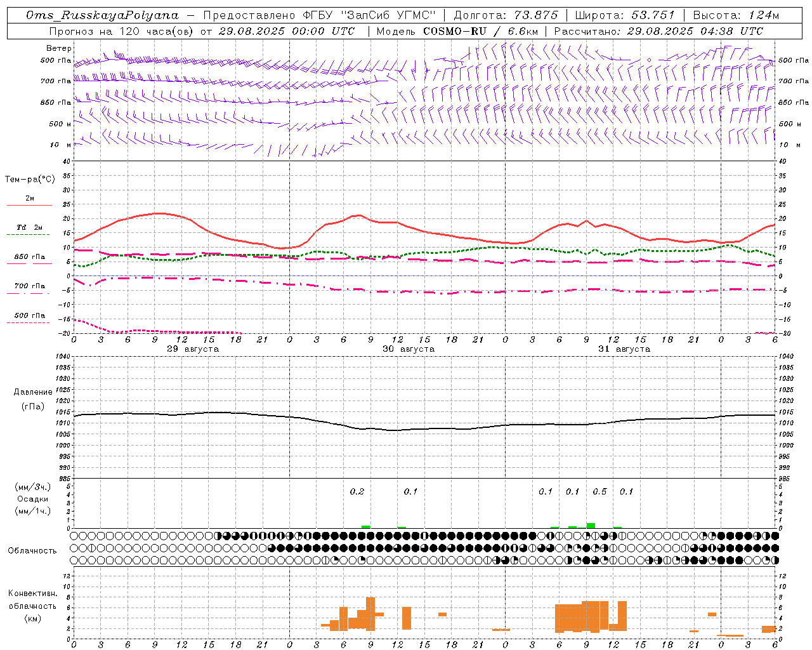Click the "(мм/3ч.)" precipitation unit label
This screenshot has height=650, width=812.
[32, 487]
